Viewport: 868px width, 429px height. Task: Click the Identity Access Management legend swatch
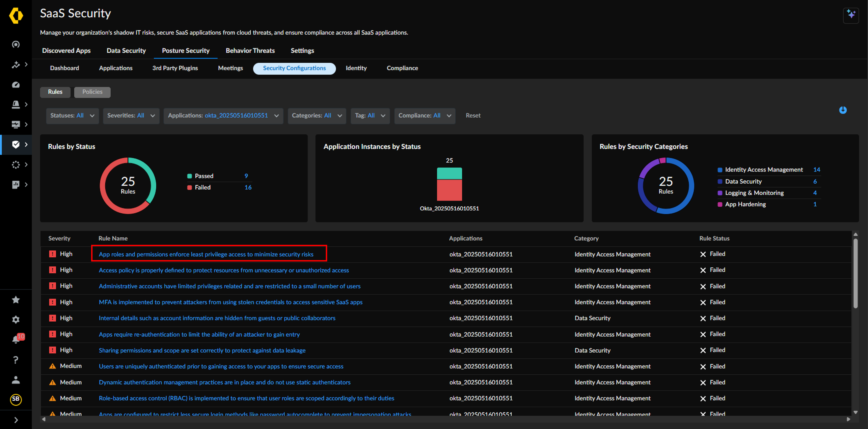tap(720, 170)
